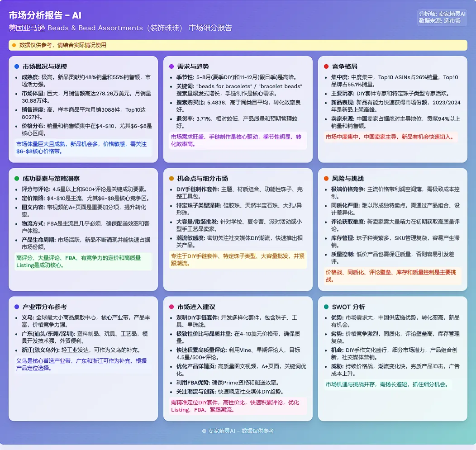The height and width of the screenshot is (450, 476).
Task: Click the pink dot icon beside 市场进入建议
Action: click(171, 307)
